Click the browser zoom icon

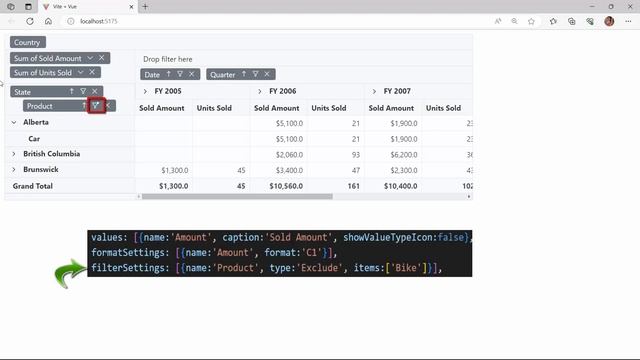click(514, 21)
